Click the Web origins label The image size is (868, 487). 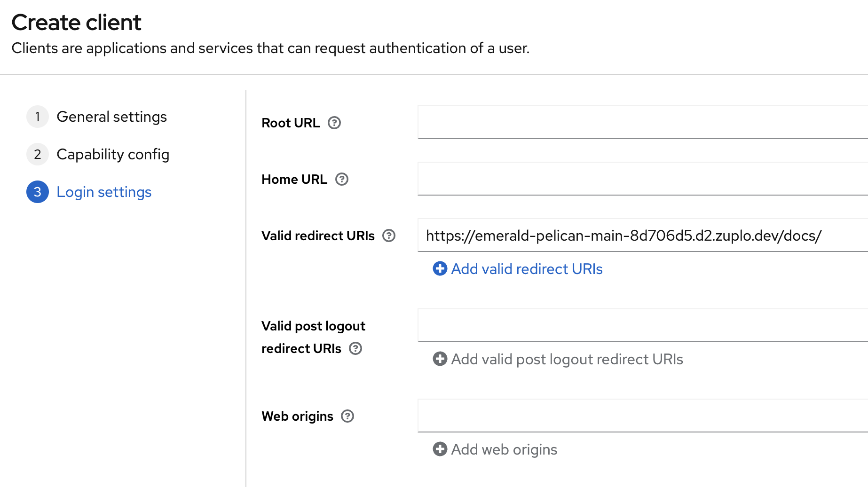click(297, 416)
